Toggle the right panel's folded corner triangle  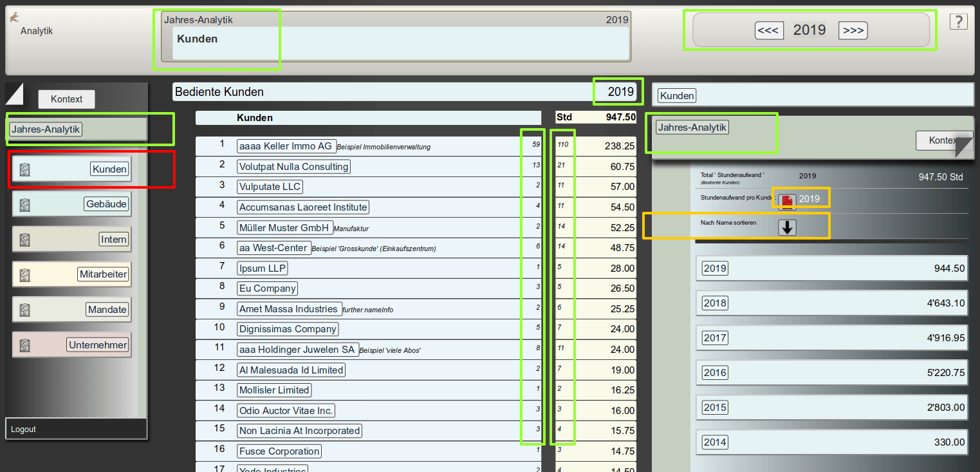point(965,147)
